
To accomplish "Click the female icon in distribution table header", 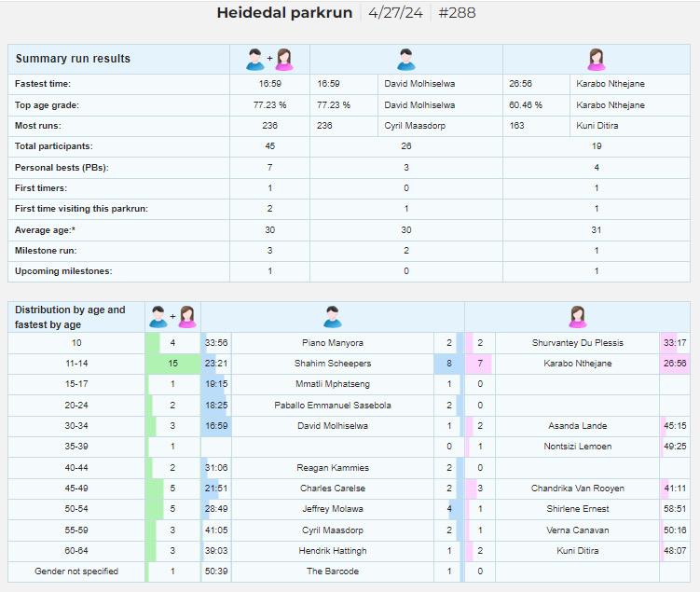I will coord(577,317).
